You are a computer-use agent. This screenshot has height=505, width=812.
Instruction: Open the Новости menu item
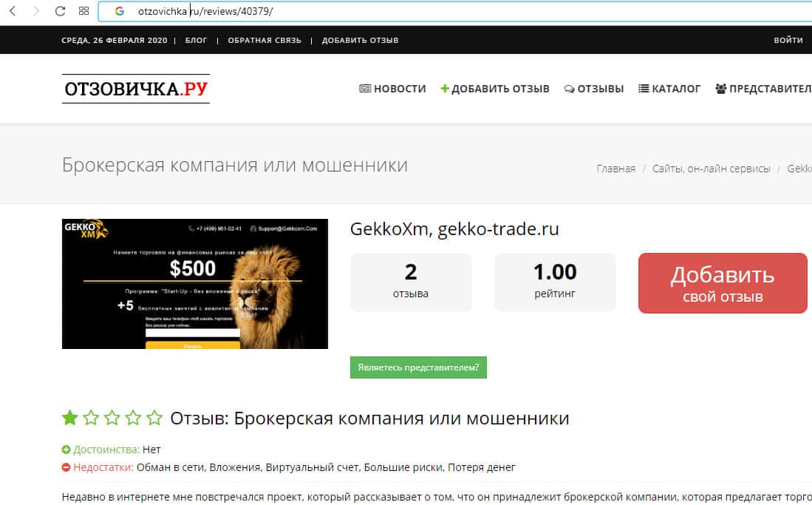(x=392, y=89)
